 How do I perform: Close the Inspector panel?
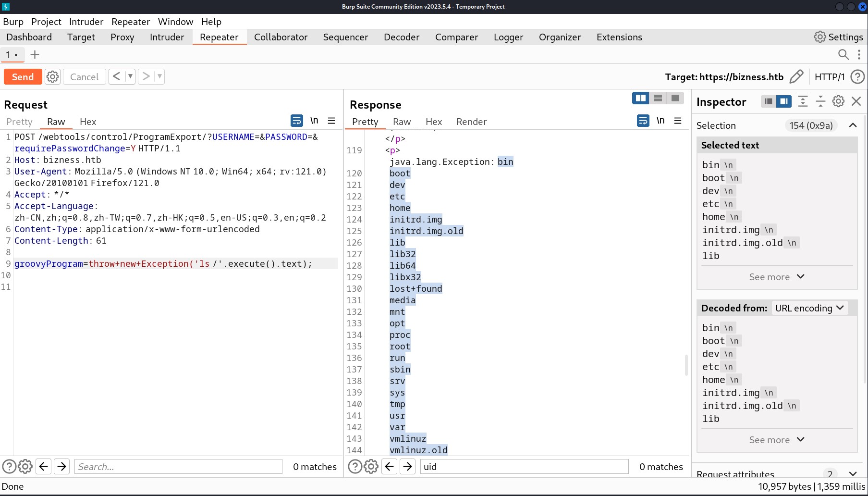[x=856, y=101]
